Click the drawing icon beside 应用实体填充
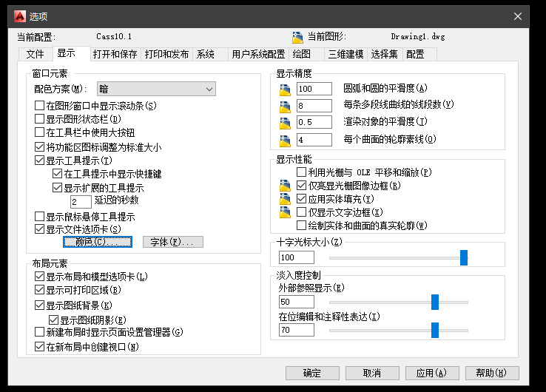 (x=286, y=199)
